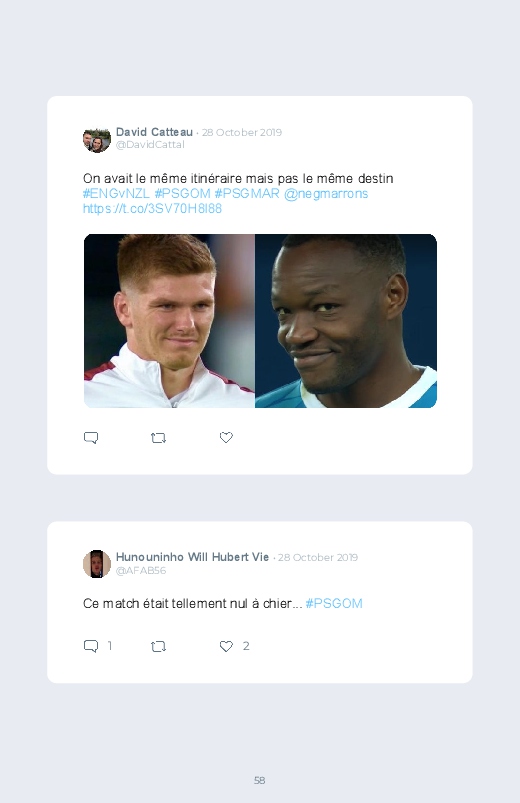Viewport: 520px width, 803px height.
Task: Like the tweet from @AFAB56
Action: [226, 646]
